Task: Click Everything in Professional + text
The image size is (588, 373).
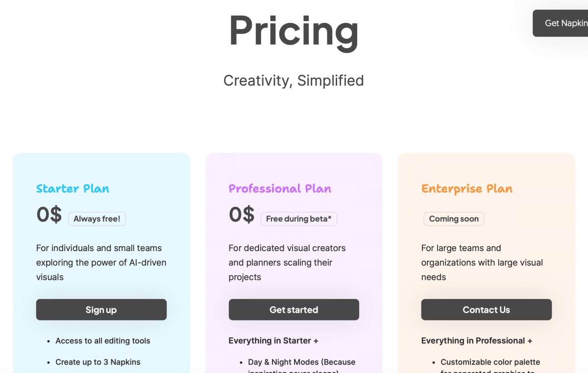Action: point(476,341)
